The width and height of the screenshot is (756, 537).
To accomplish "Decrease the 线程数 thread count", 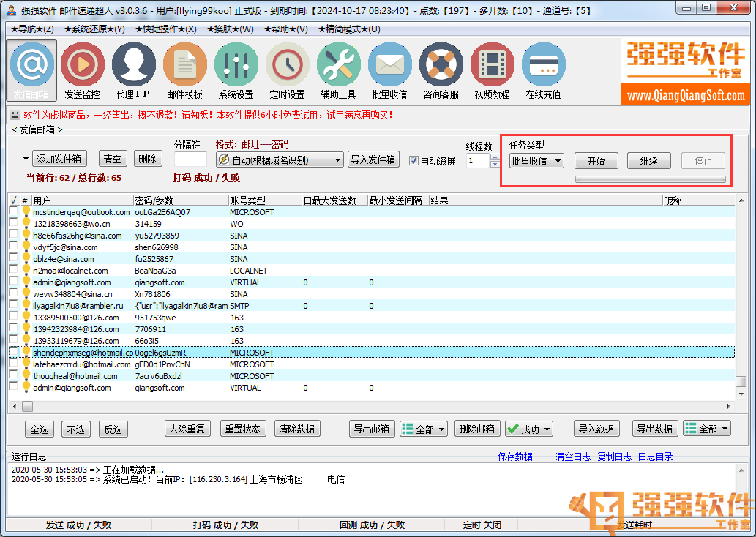I will click(x=495, y=164).
